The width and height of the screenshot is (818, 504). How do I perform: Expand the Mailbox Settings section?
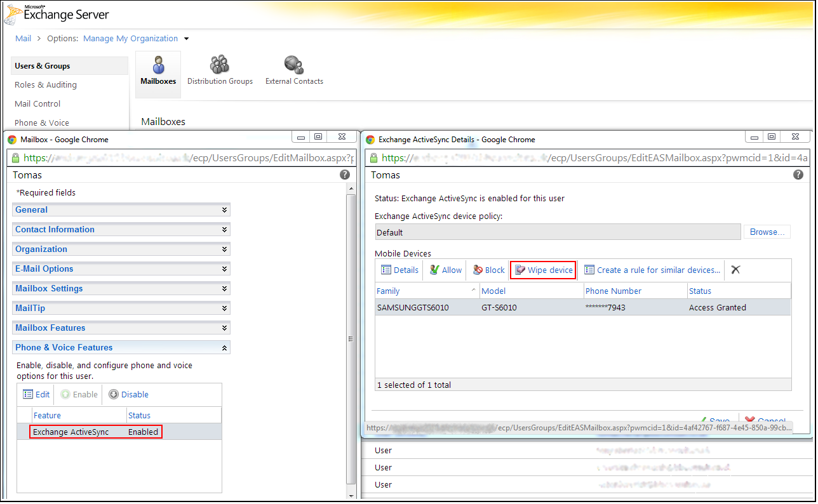[121, 289]
